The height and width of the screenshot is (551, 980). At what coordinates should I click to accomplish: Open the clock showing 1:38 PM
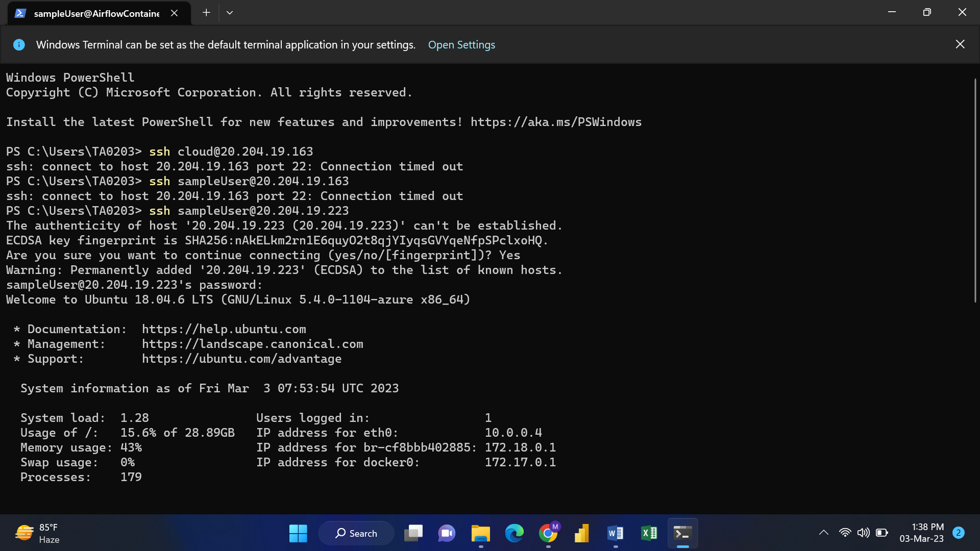[x=921, y=533]
